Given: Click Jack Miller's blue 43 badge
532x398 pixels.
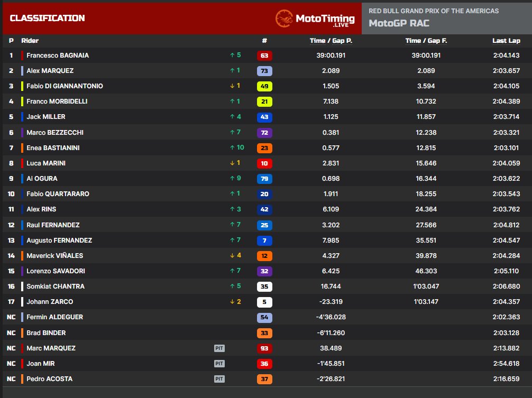Looking at the screenshot, I should [264, 117].
